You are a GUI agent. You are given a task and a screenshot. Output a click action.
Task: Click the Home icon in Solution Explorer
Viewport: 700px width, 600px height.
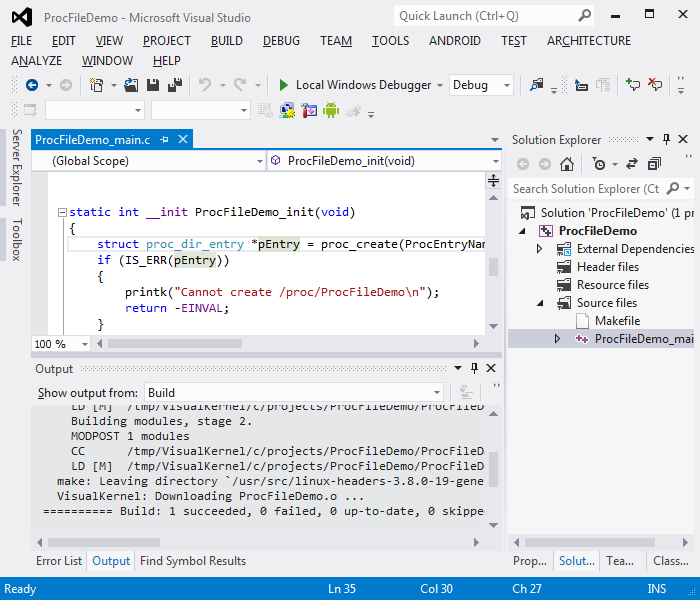(567, 164)
